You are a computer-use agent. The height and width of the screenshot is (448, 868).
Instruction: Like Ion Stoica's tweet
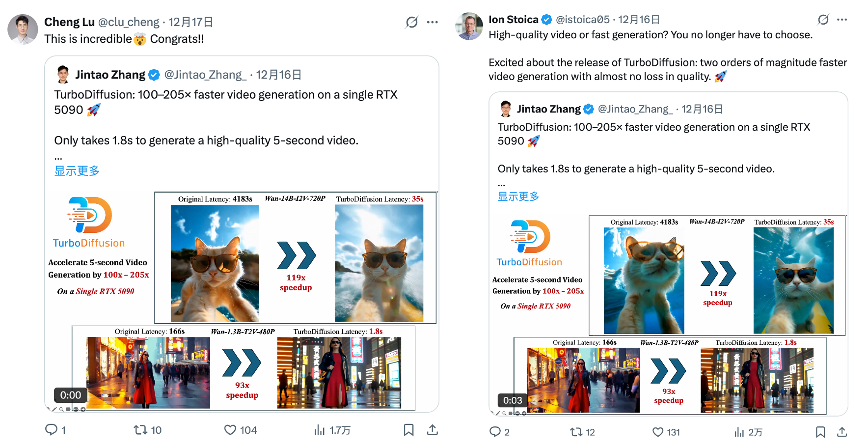pyautogui.click(x=658, y=432)
